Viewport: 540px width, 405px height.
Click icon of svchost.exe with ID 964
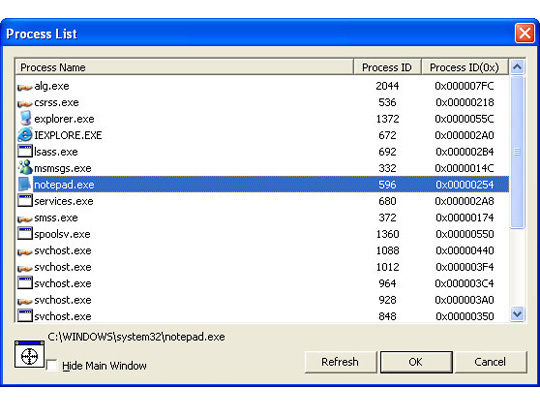point(25,283)
